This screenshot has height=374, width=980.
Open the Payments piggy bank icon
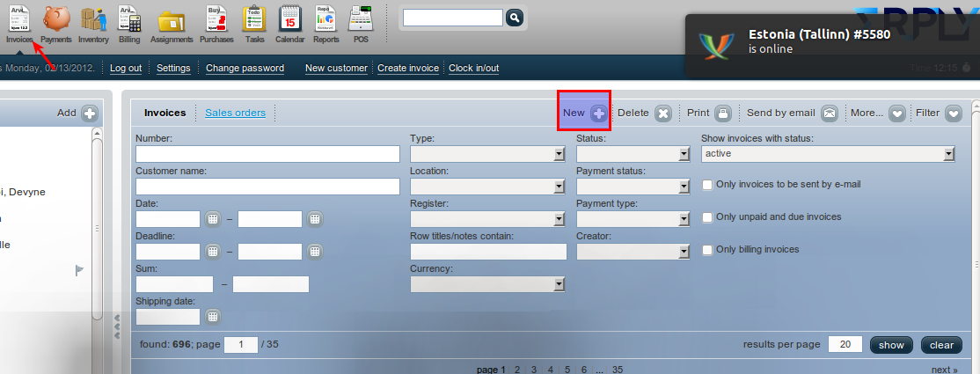(x=56, y=24)
